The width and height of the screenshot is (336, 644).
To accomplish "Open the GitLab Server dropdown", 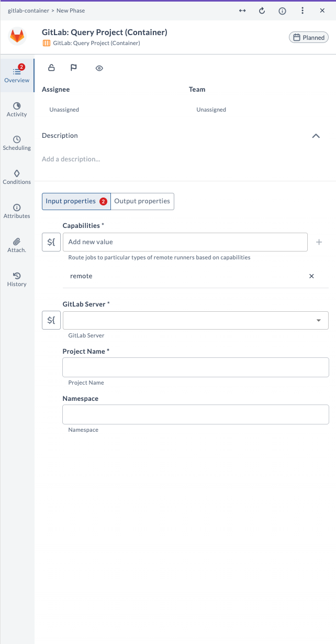I will 196,320.
